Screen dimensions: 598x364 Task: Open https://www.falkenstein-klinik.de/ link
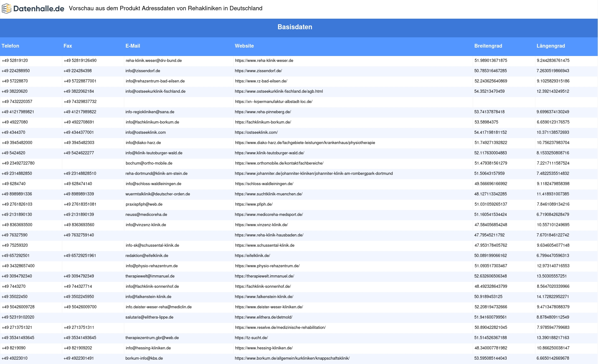pyautogui.click(x=264, y=297)
